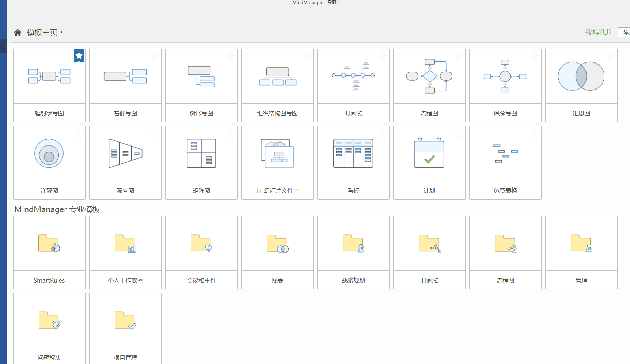Choose the 免费表格 free-form table template icon

coord(505,153)
